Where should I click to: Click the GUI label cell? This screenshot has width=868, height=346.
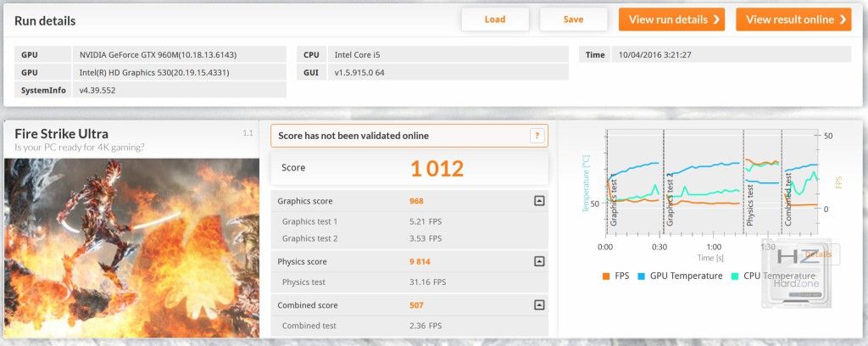click(x=312, y=72)
